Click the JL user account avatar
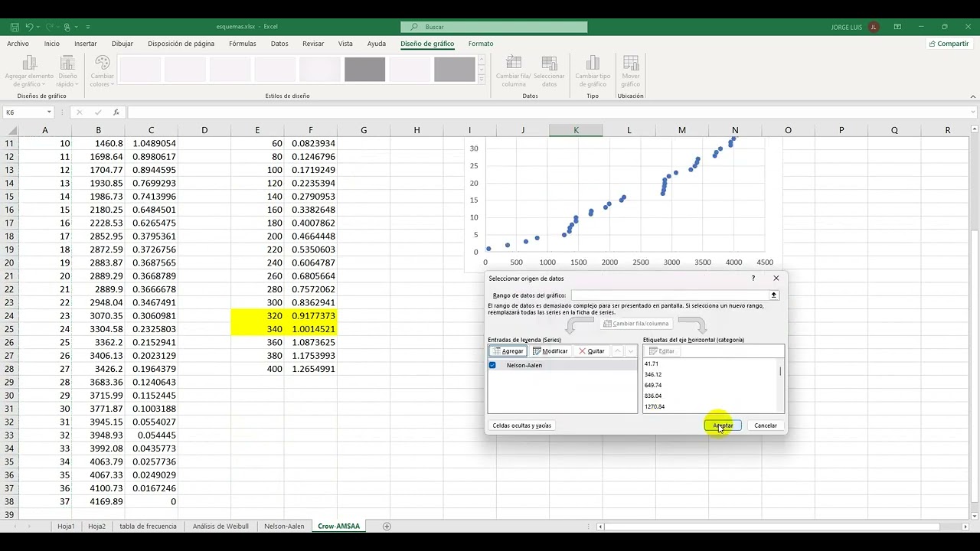 tap(874, 27)
